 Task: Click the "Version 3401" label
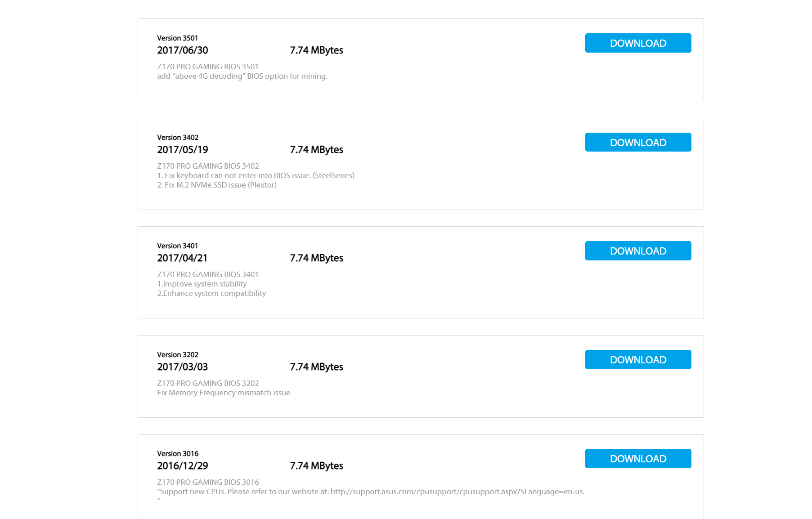(177, 246)
